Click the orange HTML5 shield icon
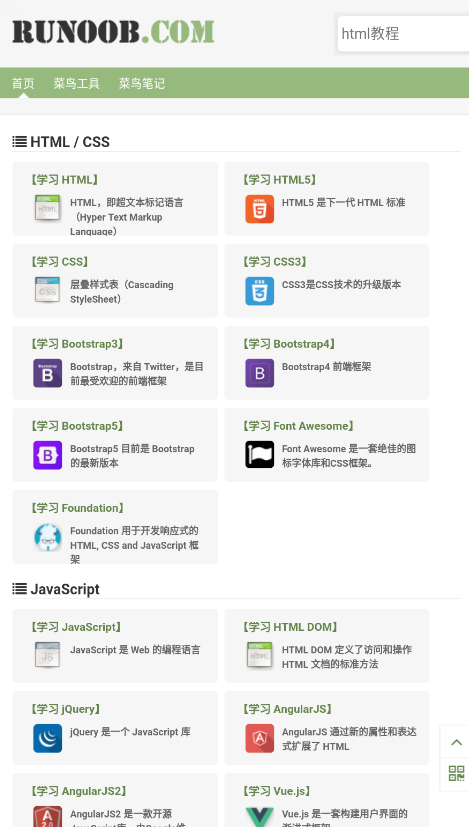The image size is (469, 827). coord(260,209)
